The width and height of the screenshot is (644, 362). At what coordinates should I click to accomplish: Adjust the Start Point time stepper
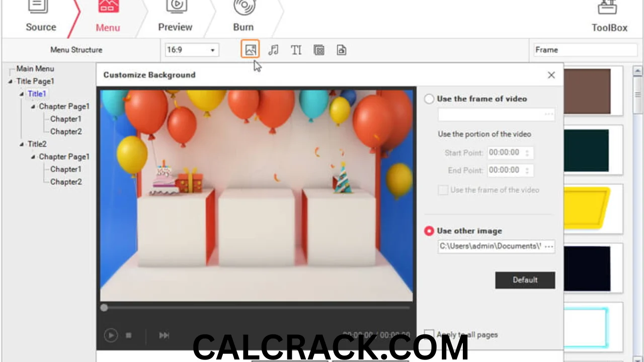coord(527,153)
